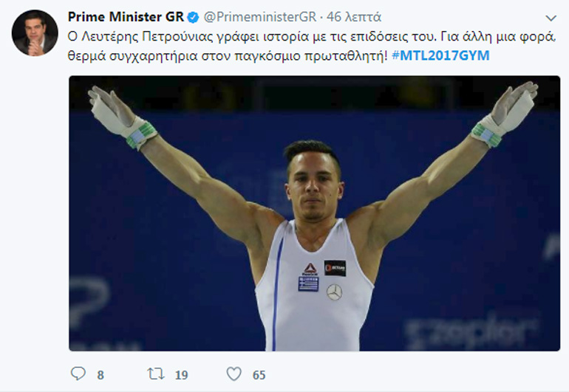Follow the #MTL2017GYM hashtag

click(x=440, y=55)
